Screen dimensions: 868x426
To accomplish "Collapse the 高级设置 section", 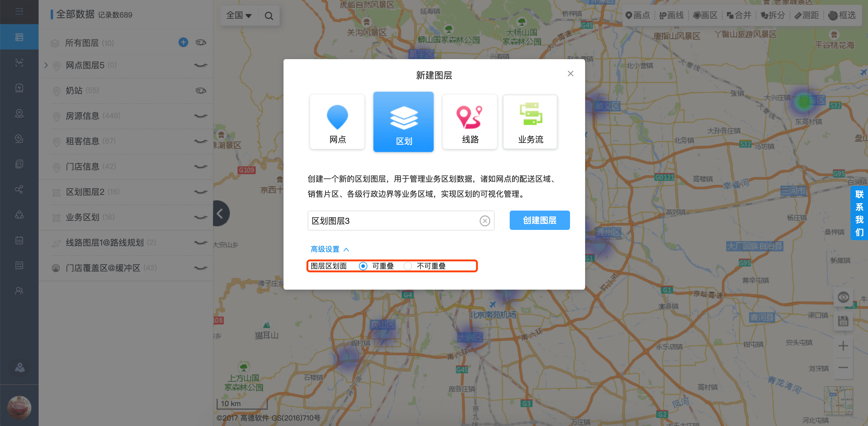I will (330, 249).
